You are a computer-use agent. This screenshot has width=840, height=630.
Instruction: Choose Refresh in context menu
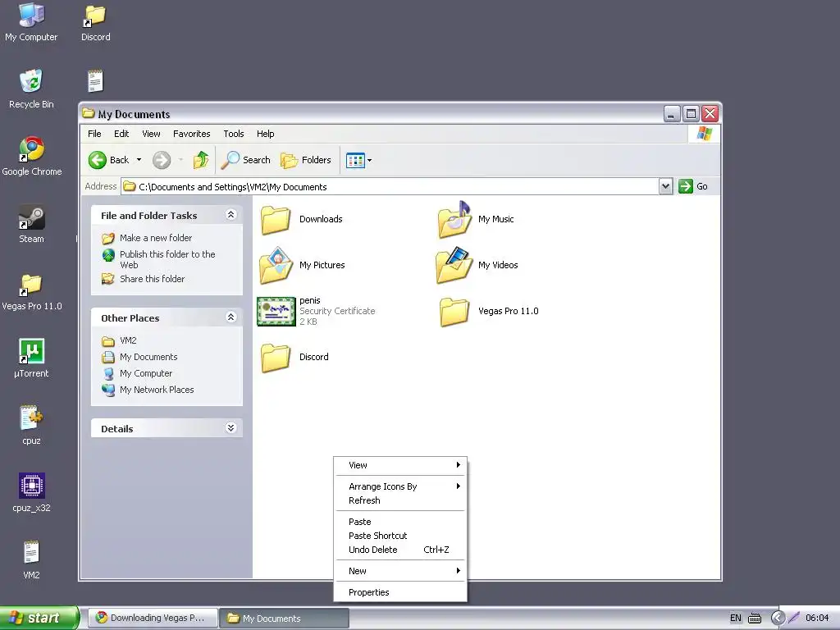pyautogui.click(x=400, y=500)
